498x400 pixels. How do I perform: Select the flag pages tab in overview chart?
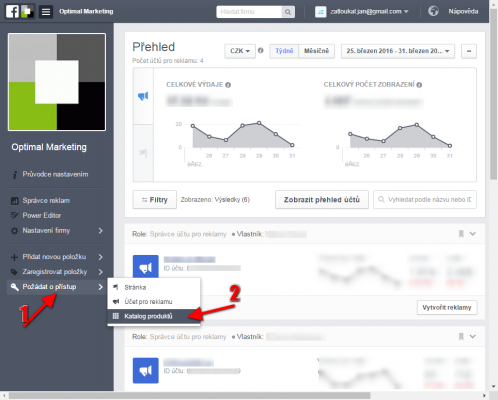click(x=143, y=153)
